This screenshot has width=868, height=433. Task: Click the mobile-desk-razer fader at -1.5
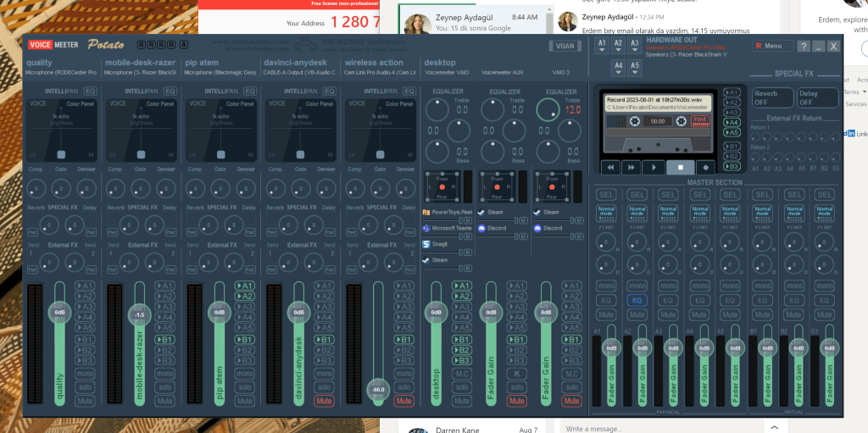pos(140,314)
